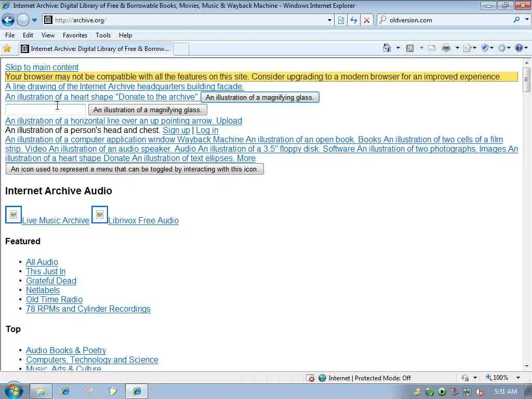Viewport: 532px width, 399px height.
Task: Open the Page menu icon
Action: [x=470, y=48]
